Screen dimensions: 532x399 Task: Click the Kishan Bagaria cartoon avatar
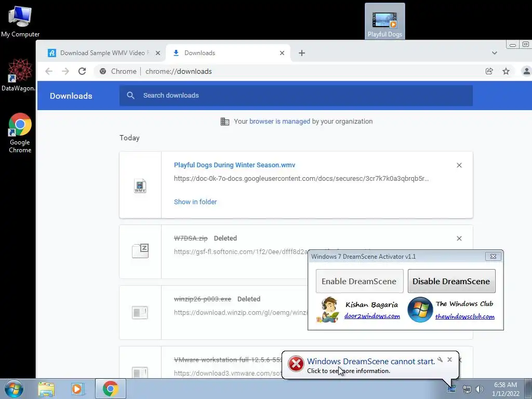[328, 310]
